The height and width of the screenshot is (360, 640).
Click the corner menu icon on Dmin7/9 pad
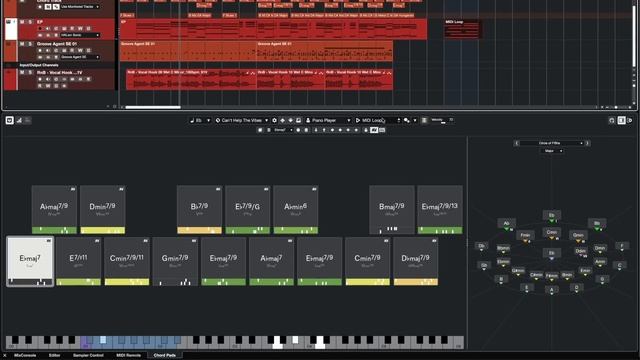pyautogui.click(x=121, y=189)
